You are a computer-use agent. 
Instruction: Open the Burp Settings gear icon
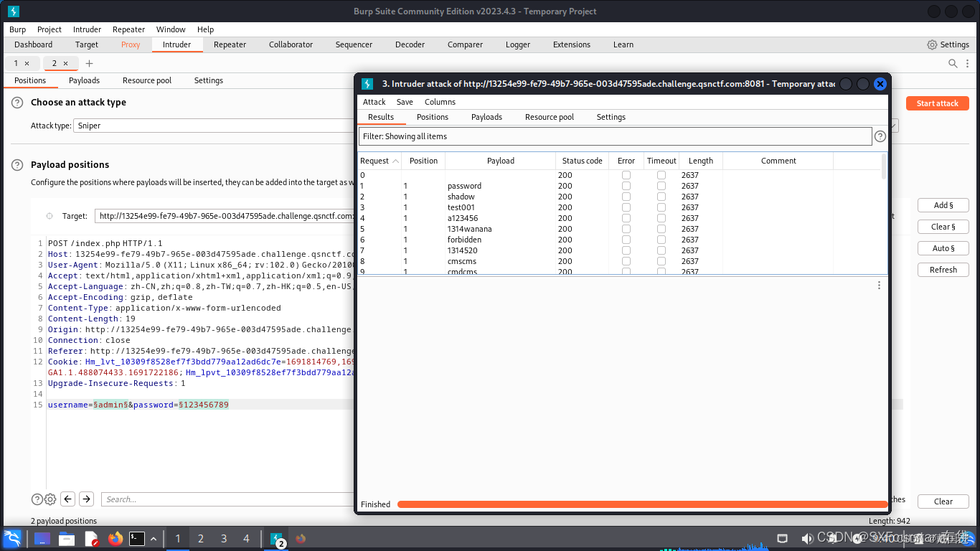[x=932, y=44]
